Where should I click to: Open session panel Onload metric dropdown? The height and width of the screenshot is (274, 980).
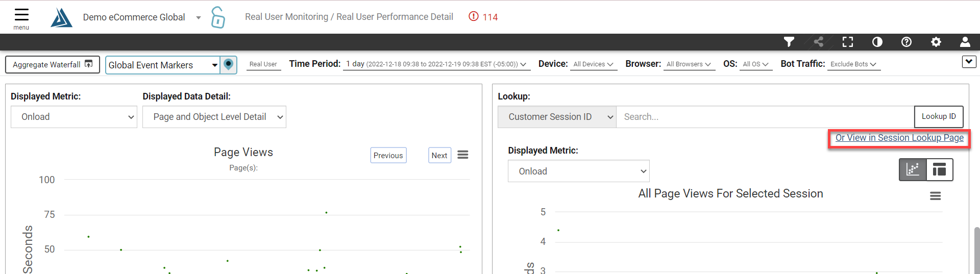coord(579,171)
